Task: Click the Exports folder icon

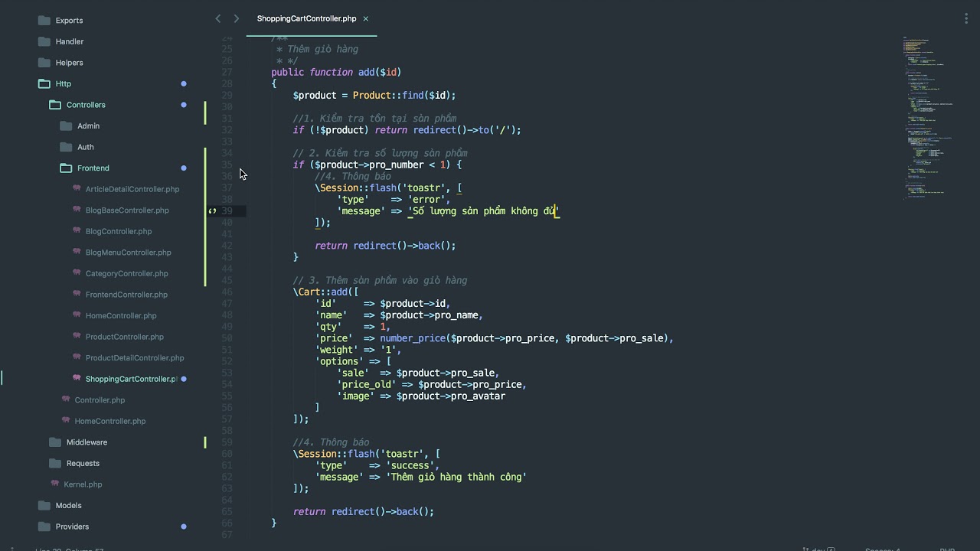Action: point(44,21)
